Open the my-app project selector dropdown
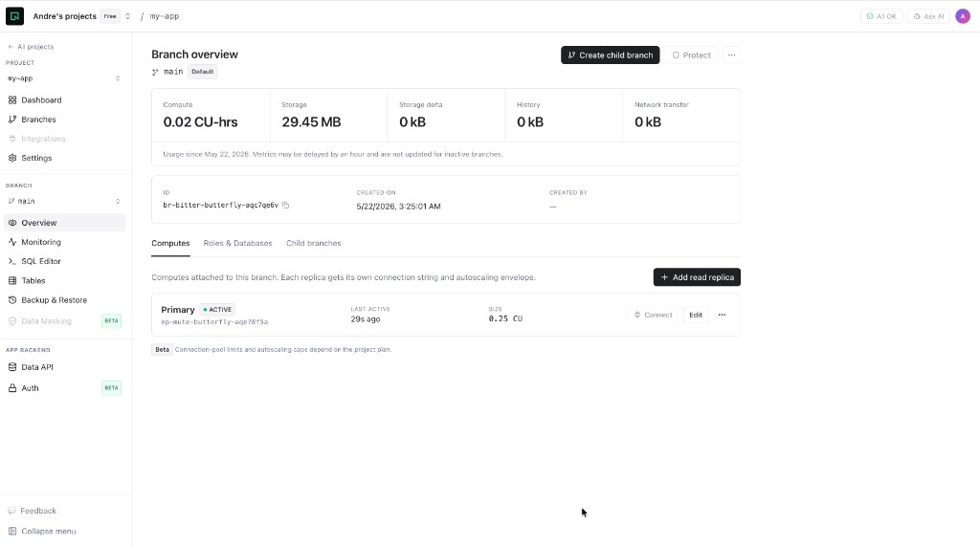This screenshot has height=547, width=980. pyautogui.click(x=64, y=78)
